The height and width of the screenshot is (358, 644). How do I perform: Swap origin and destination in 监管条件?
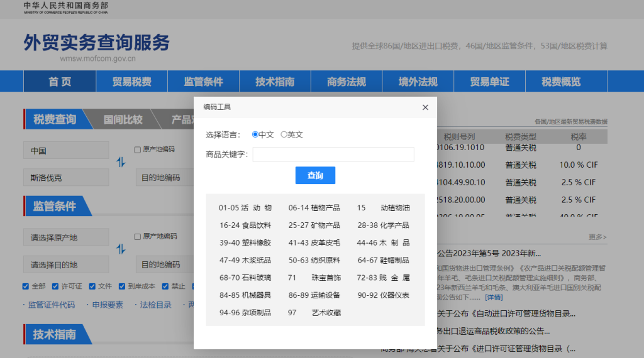tap(121, 249)
